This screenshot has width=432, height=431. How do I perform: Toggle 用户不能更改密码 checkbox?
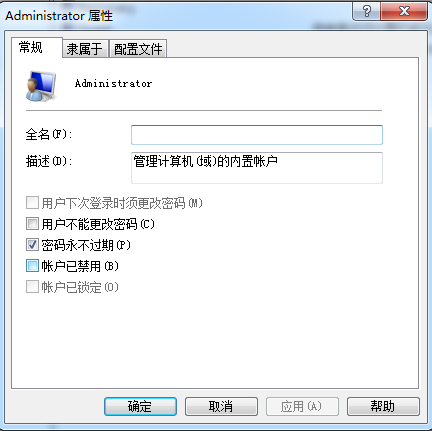(32, 224)
